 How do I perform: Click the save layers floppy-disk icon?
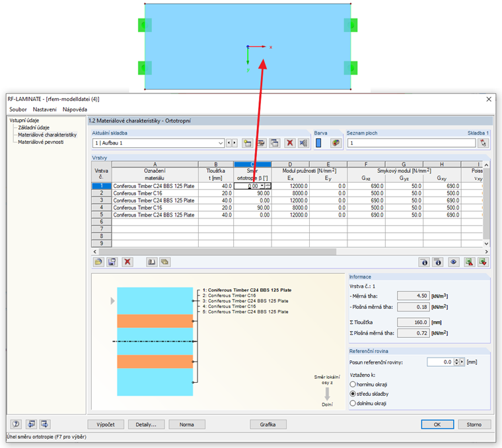[x=112, y=262]
